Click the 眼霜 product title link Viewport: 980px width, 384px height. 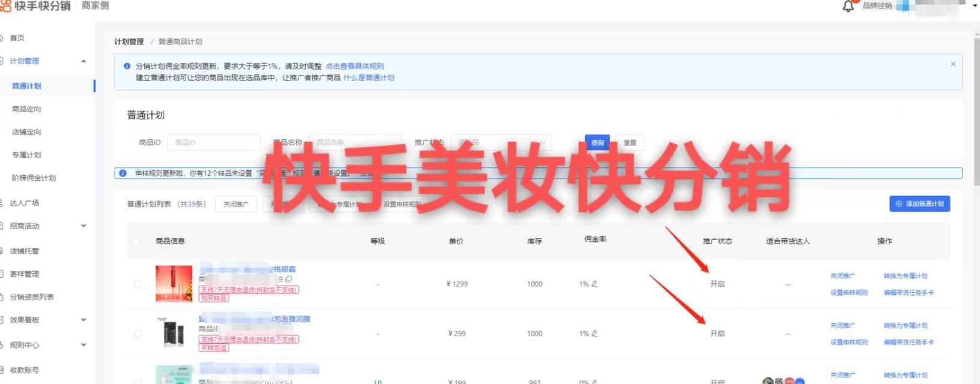[247, 269]
